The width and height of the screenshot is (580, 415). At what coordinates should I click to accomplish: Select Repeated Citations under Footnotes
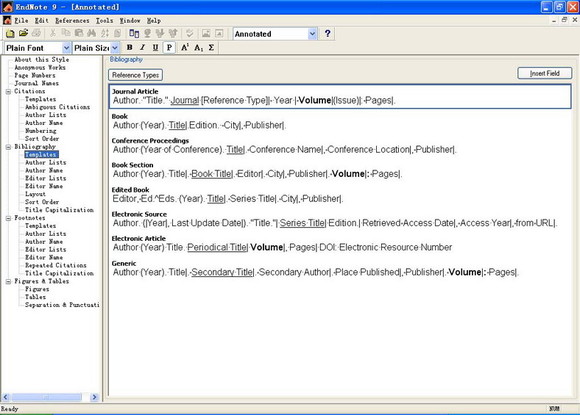pos(55,265)
